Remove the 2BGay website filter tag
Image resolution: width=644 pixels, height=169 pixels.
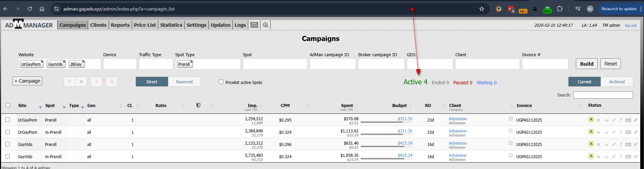coord(83,62)
